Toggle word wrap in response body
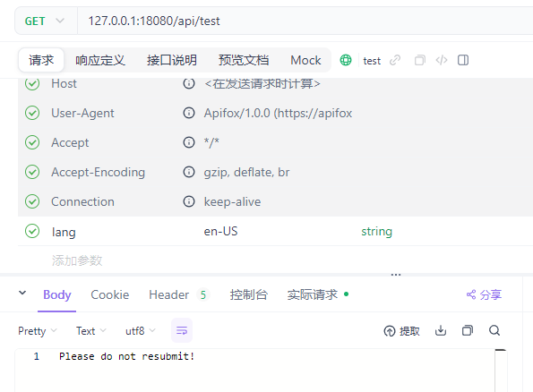533x392 pixels. pos(182,330)
